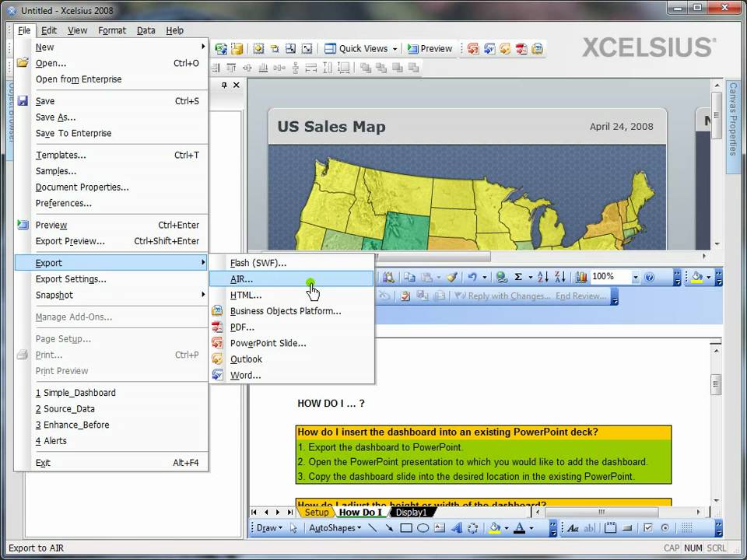Select Export Settings... in File menu
This screenshot has height=560, width=747.
(x=111, y=279)
